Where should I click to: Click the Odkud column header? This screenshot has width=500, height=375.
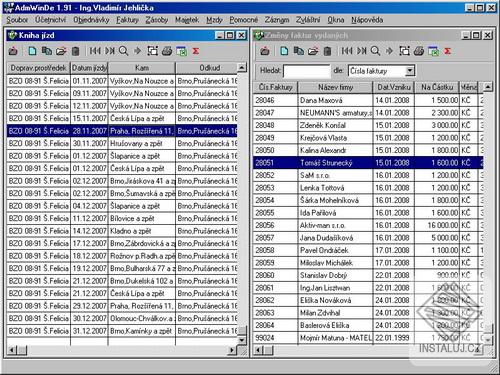tap(207, 68)
